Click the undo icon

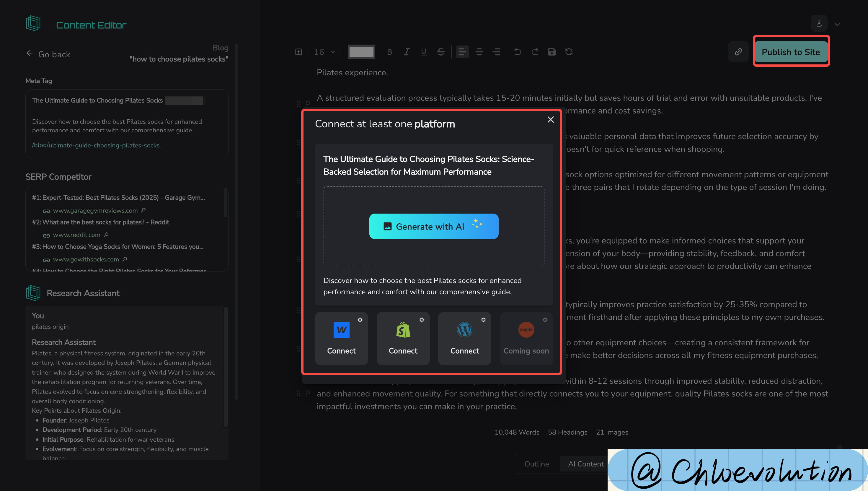click(x=518, y=52)
